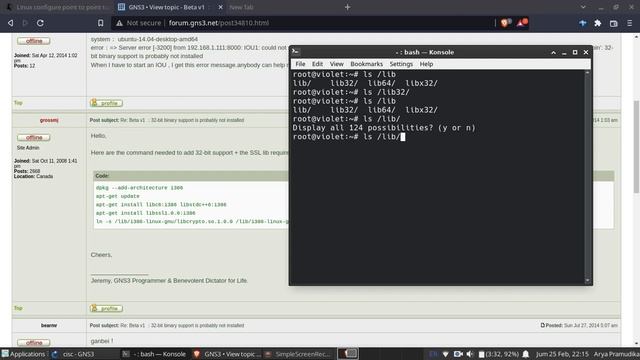Open battery indicator showing 92%
The width and height of the screenshot is (640, 360).
(x=498, y=354)
